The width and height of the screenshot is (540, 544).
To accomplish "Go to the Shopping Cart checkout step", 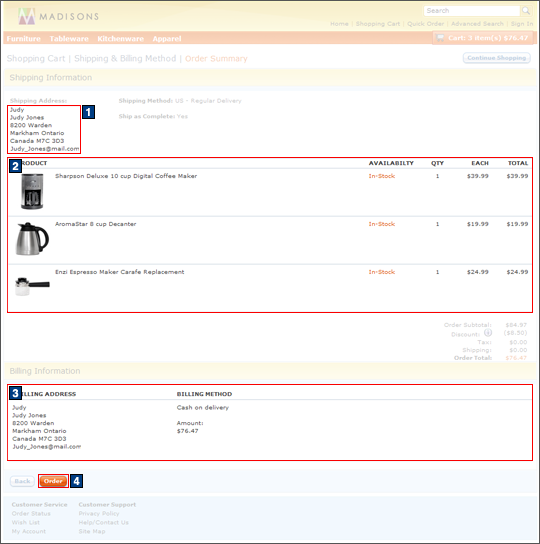I will tap(36, 58).
